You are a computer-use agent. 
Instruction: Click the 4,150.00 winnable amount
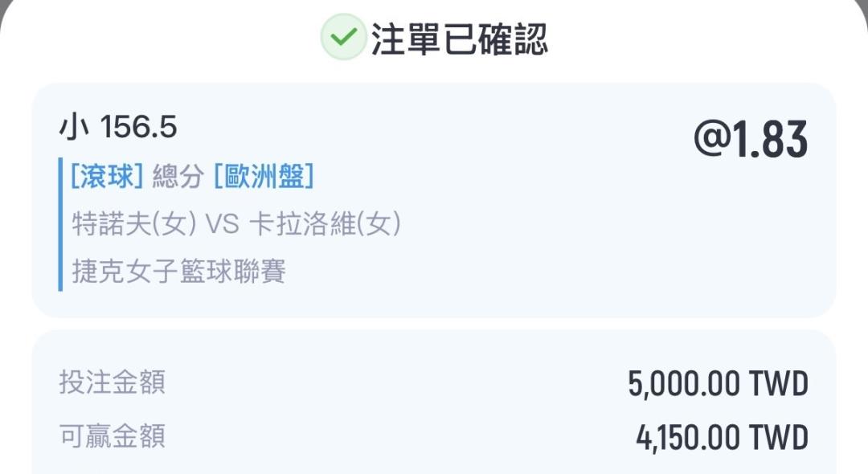[687, 439]
